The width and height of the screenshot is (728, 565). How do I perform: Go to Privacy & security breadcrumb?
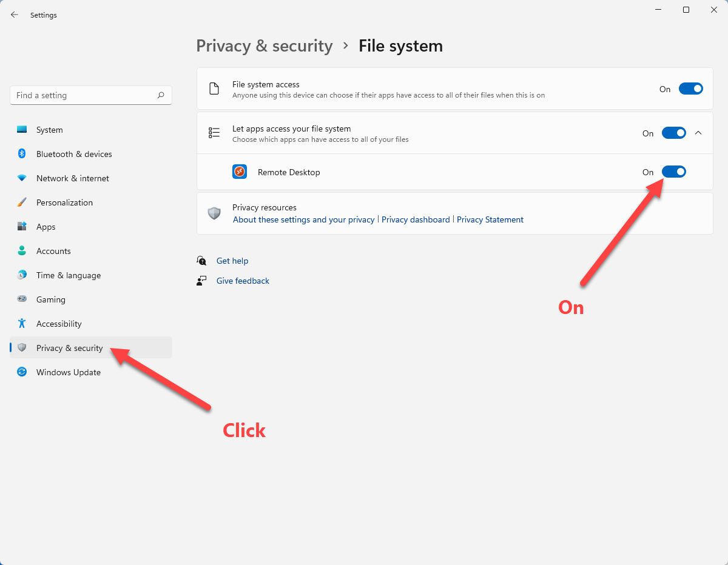tap(265, 46)
